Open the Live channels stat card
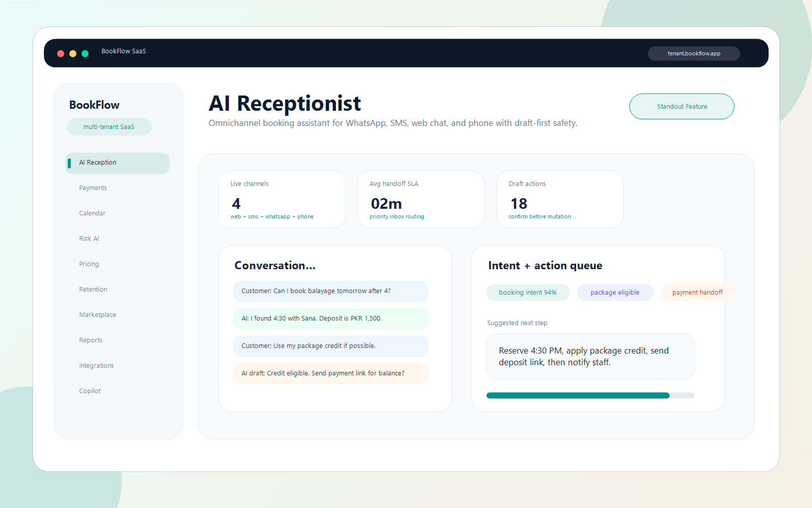Viewport: 812px width, 508px height. (x=282, y=199)
